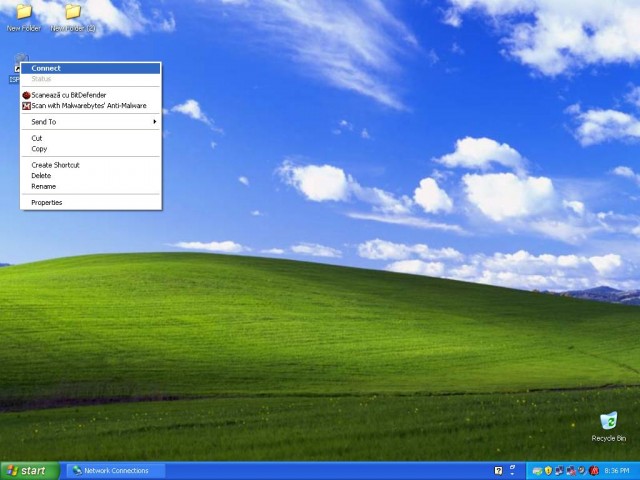Open the language bar options arrow
Viewport: 640px width, 480px height.
click(512, 474)
